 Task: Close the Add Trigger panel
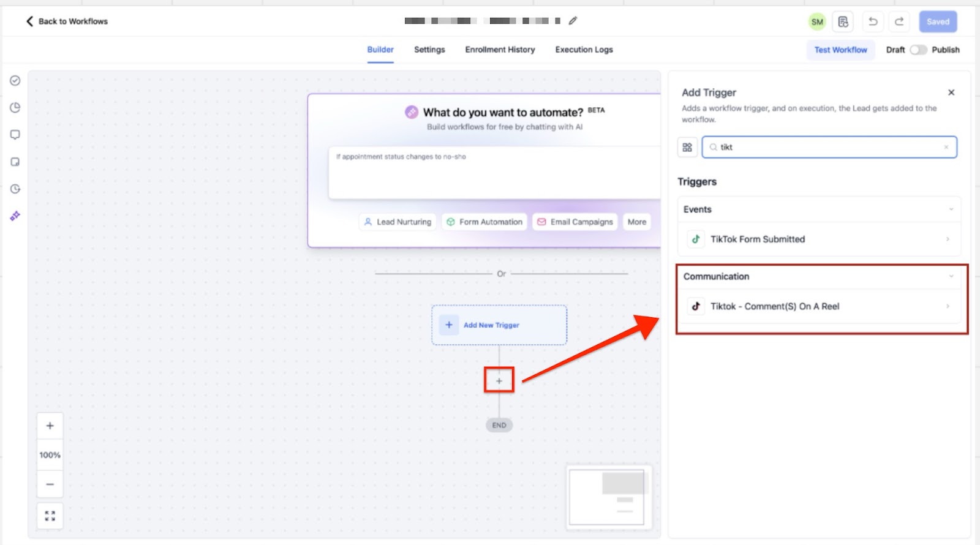(x=951, y=92)
